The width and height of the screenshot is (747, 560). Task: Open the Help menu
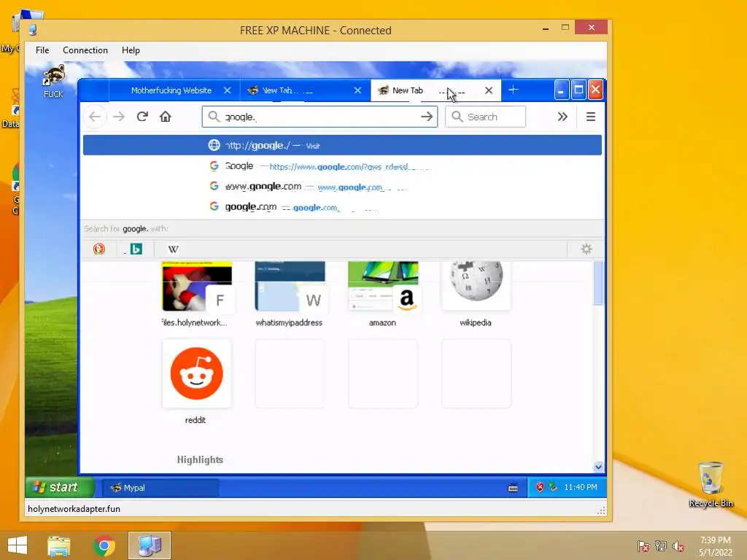131,50
